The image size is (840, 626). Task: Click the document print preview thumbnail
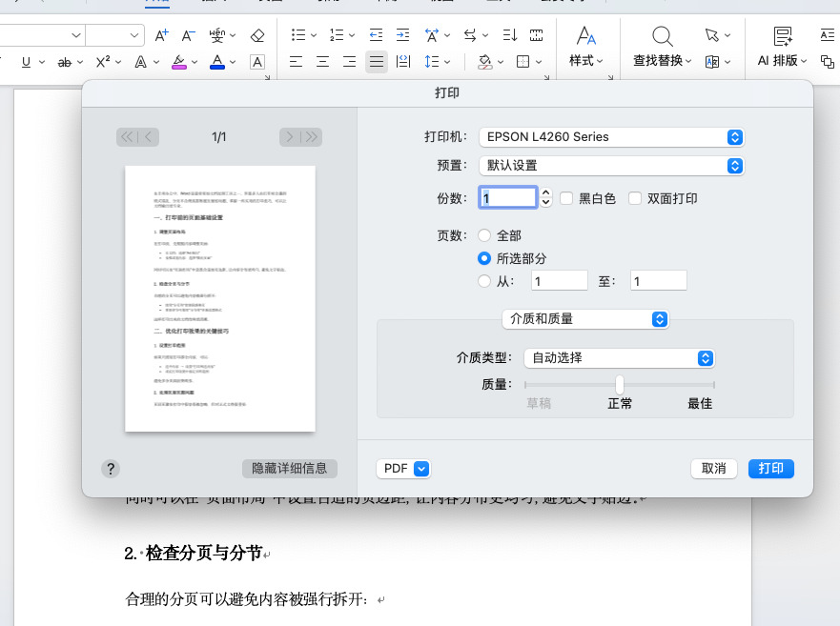pos(220,299)
